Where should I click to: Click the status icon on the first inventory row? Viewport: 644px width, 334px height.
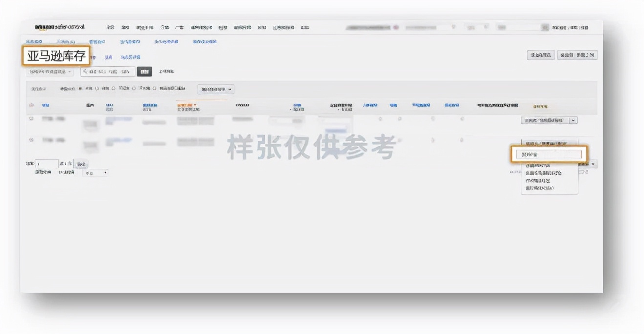tap(30, 117)
